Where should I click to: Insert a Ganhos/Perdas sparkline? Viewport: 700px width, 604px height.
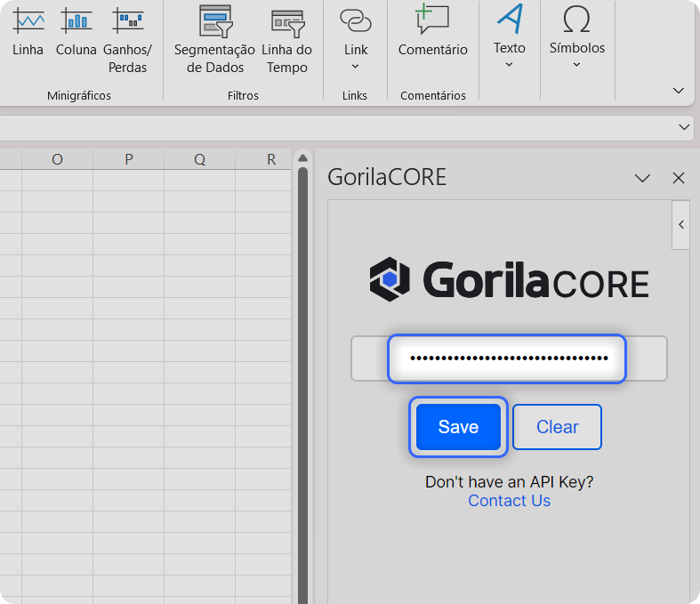click(128, 40)
